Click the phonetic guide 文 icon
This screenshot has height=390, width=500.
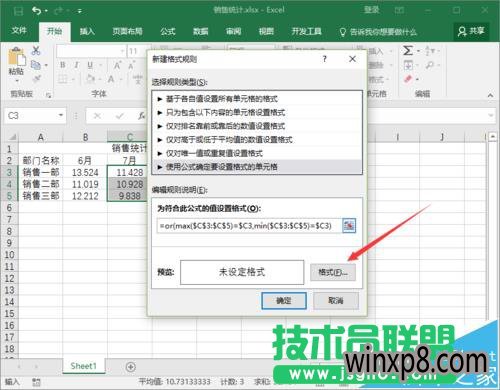138,79
